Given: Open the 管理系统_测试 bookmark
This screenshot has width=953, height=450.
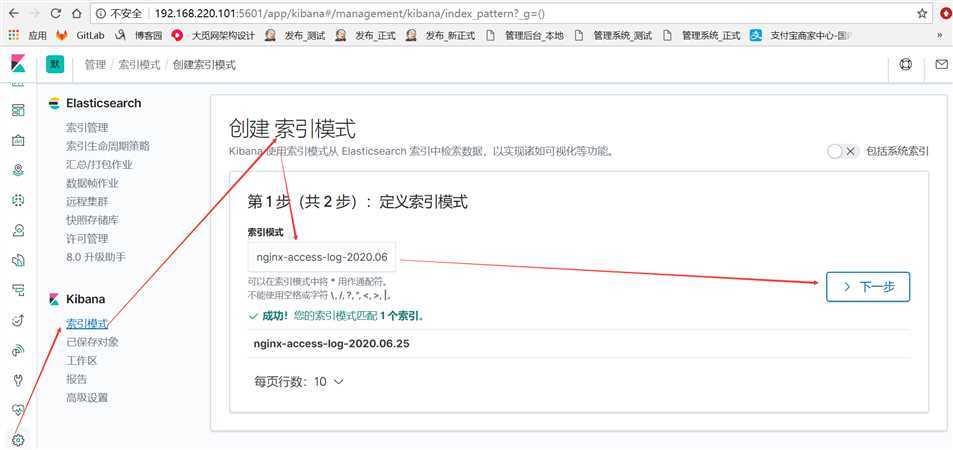Looking at the screenshot, I should point(613,35).
